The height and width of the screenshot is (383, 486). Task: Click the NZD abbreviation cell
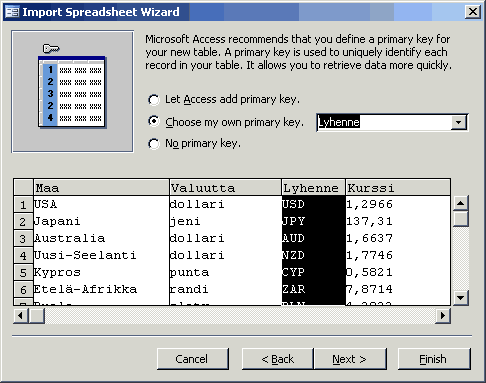313,255
